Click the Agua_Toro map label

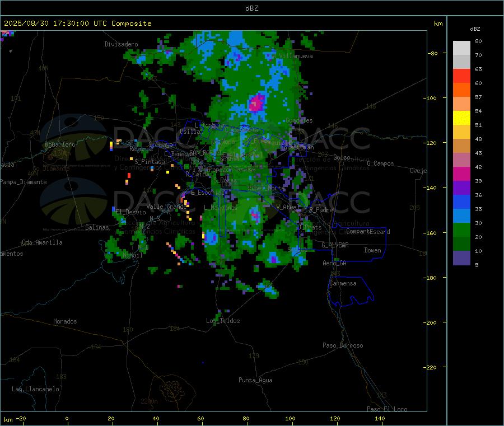point(60,144)
